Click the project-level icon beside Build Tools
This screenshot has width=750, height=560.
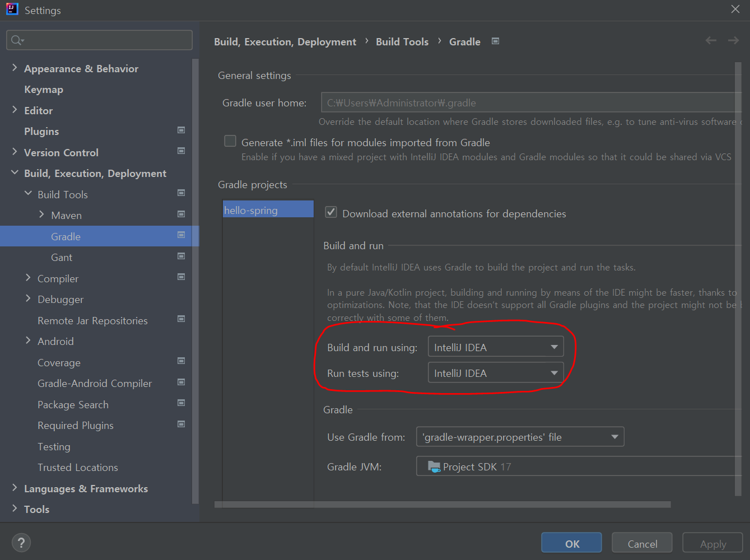click(181, 193)
